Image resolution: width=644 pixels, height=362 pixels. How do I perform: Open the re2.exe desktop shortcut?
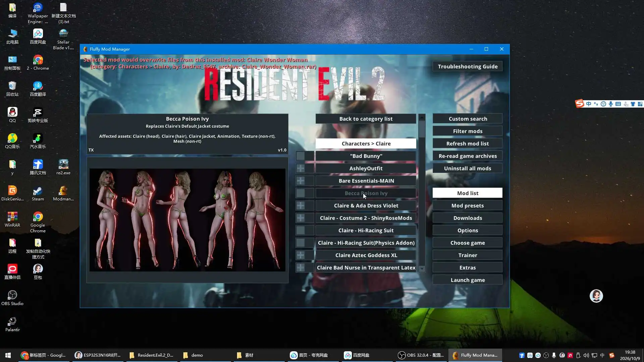(63, 168)
